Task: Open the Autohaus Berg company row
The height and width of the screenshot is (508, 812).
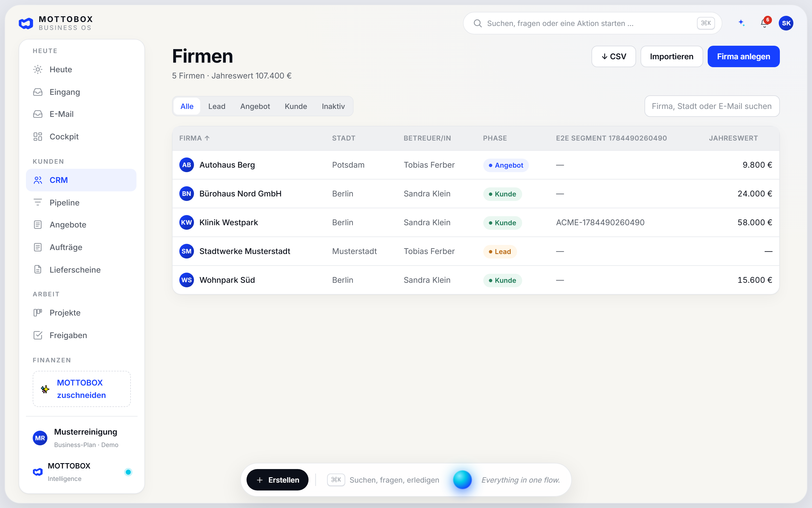Action: pyautogui.click(x=476, y=165)
